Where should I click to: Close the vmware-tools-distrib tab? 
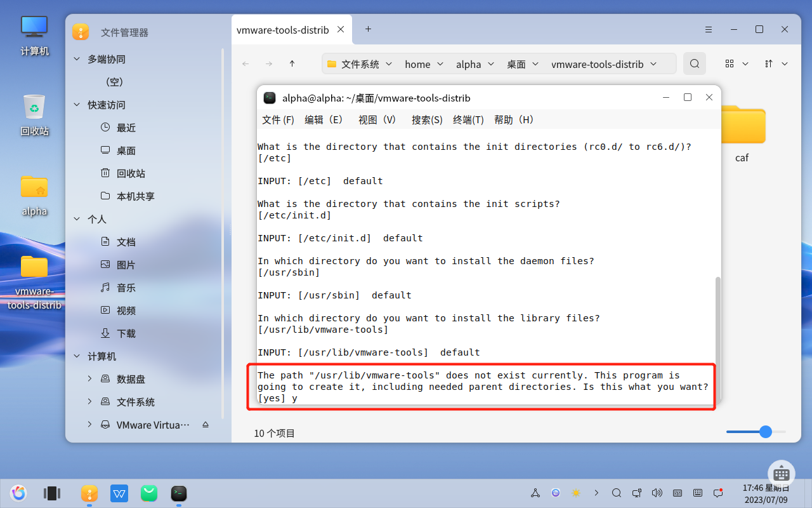[x=341, y=29]
